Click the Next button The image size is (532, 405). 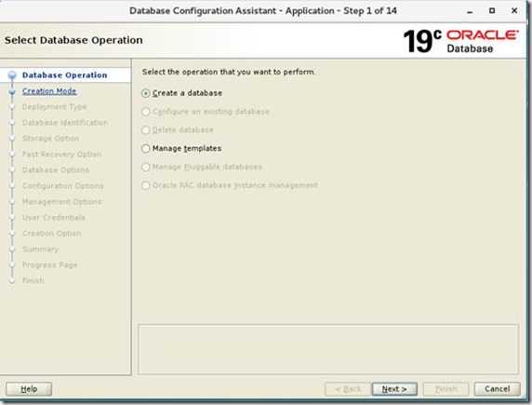(x=394, y=389)
